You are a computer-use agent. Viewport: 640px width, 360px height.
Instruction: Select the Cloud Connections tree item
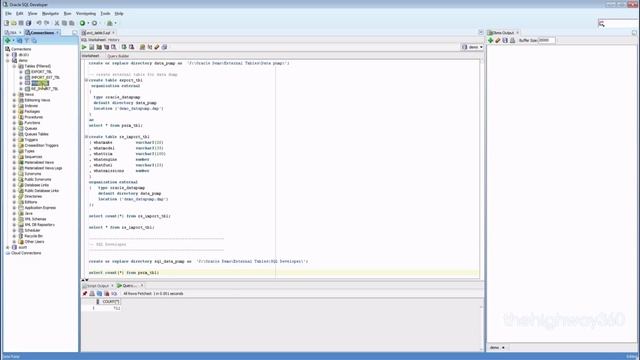[26, 253]
